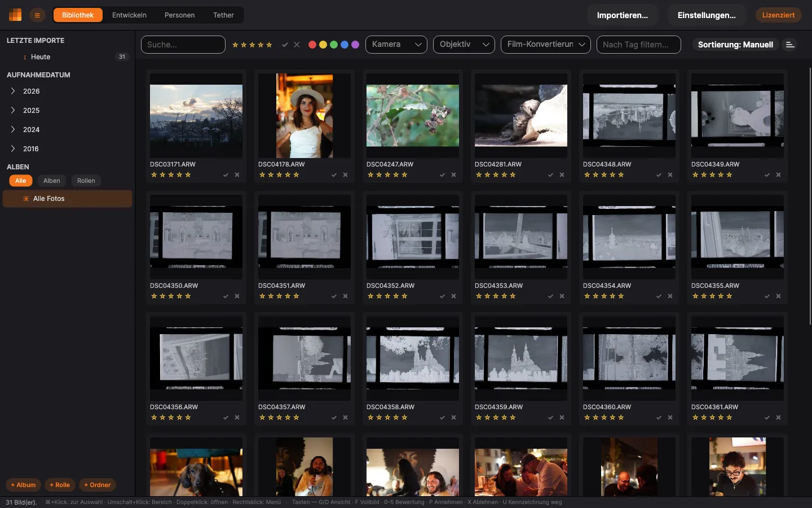
Task: Filter by purple color label
Action: 355,45
